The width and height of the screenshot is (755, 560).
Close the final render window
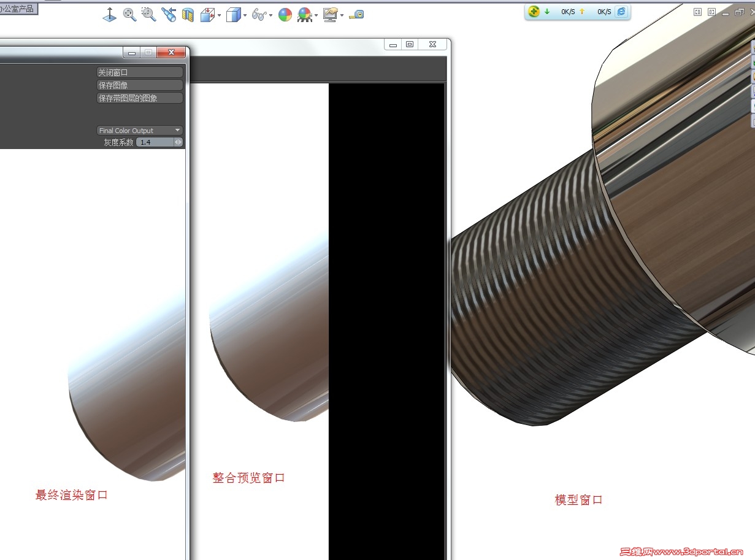[x=172, y=53]
